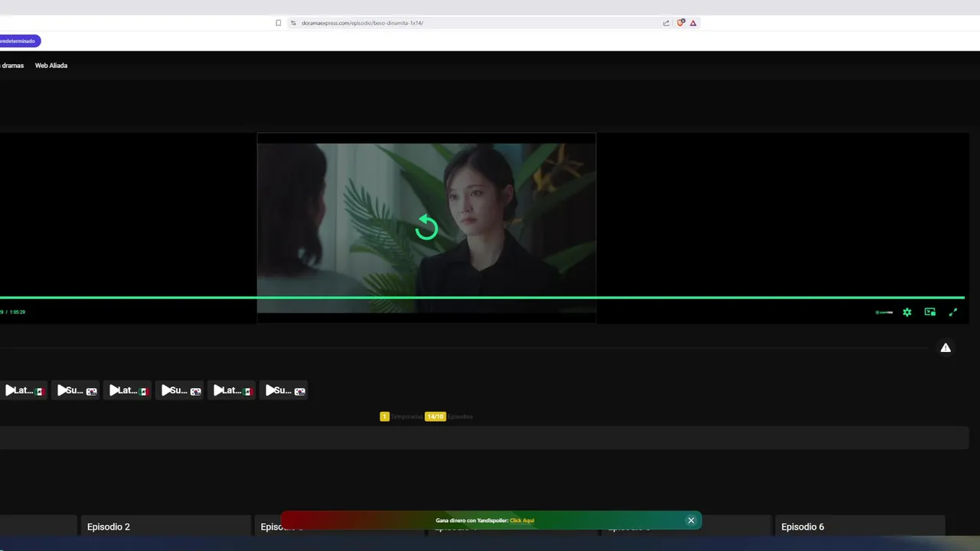Click the video frame thumbnail in the player
The height and width of the screenshot is (551, 980).
pos(426,228)
